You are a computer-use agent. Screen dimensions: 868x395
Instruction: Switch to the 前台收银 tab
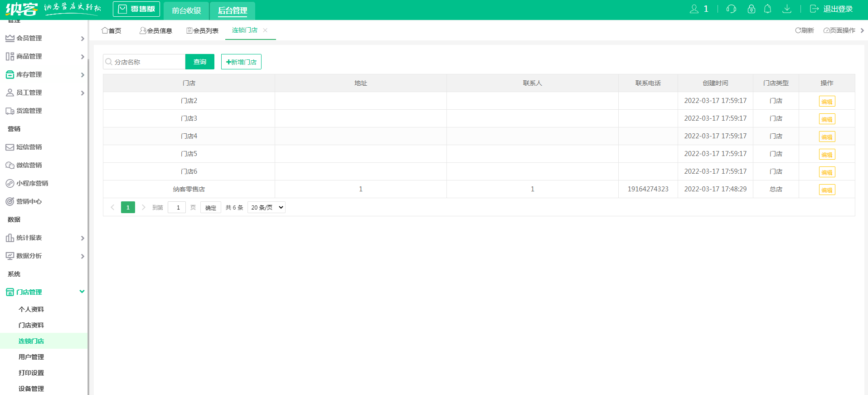186,10
